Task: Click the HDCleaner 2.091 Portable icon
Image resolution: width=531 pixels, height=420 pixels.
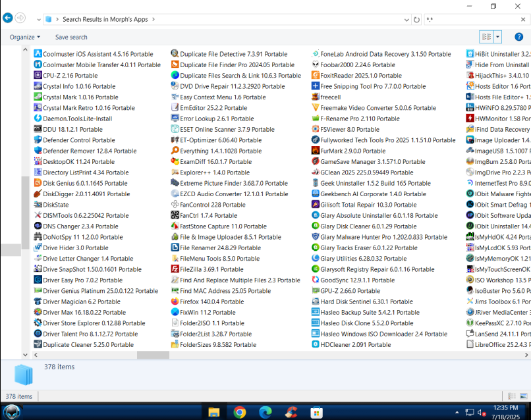Action: [x=316, y=344]
